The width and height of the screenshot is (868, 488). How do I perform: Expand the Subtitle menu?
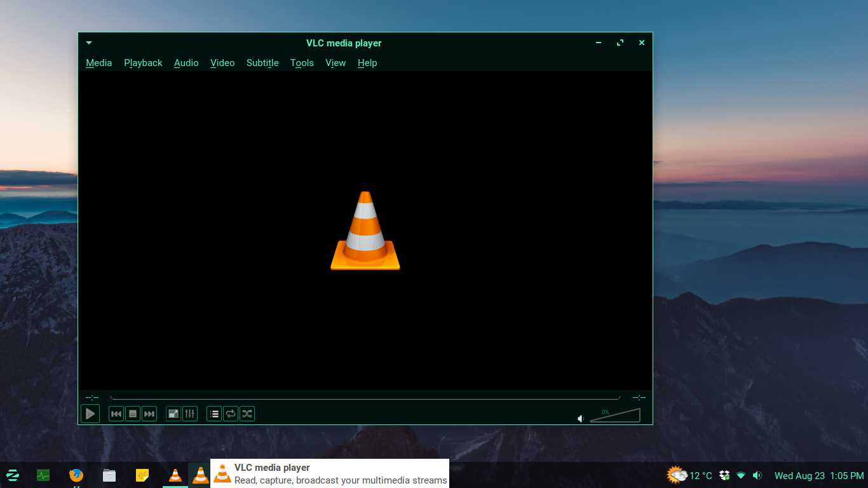[x=262, y=63]
